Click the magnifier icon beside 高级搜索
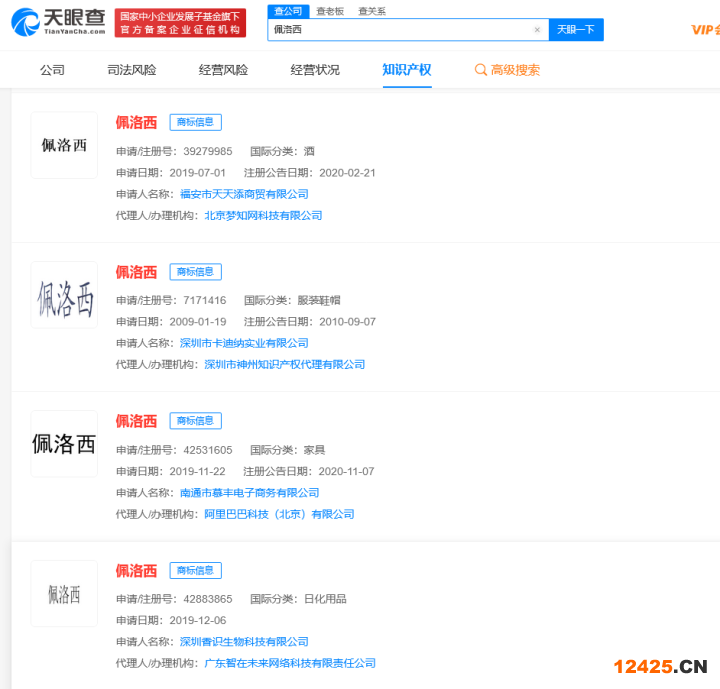Image resolution: width=720 pixels, height=689 pixels. 480,70
